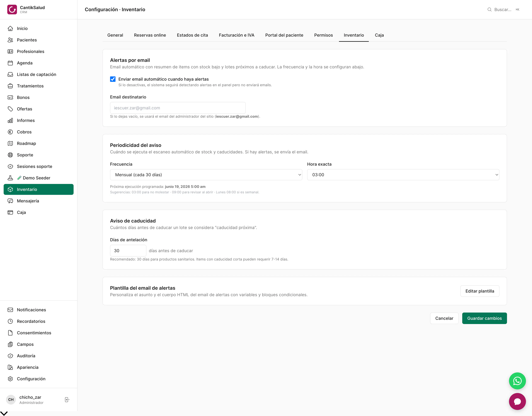Open the magenta chat widget bubble
Image resolution: width=532 pixels, height=416 pixels.
coord(517,401)
